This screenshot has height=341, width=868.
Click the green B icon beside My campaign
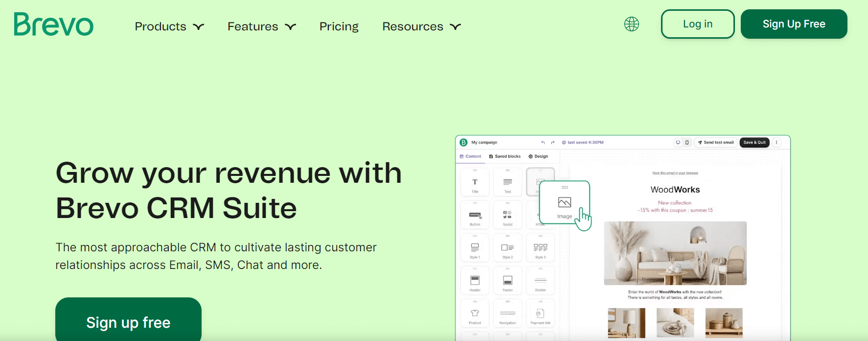coord(463,143)
